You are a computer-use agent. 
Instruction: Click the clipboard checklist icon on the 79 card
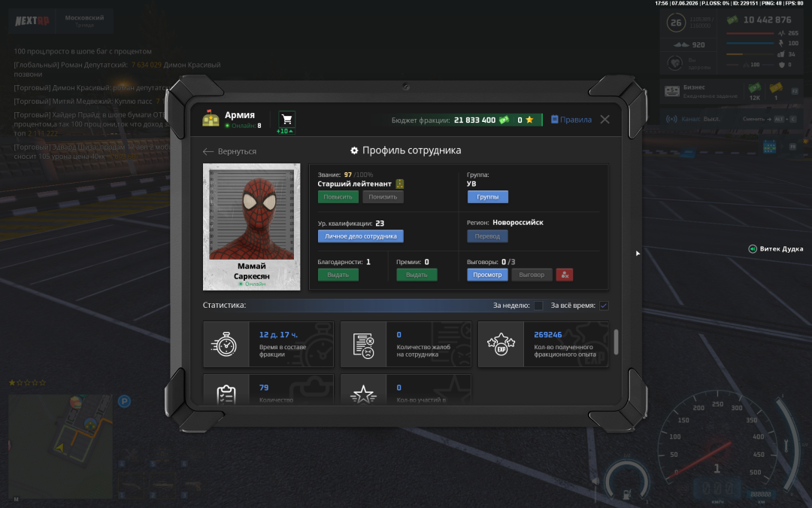point(226,394)
